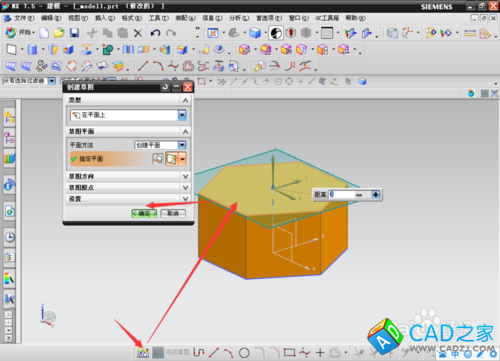Image resolution: width=500 pixels, height=361 pixels.
Task: Open the 平面方法 dropdown
Action: coord(160,145)
